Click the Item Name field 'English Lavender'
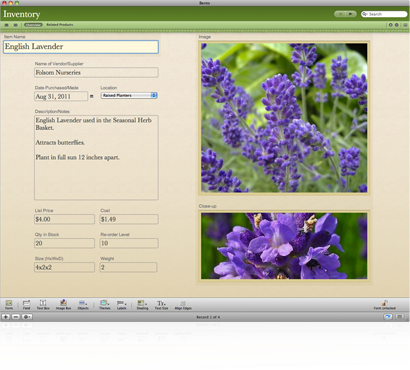 click(x=81, y=47)
